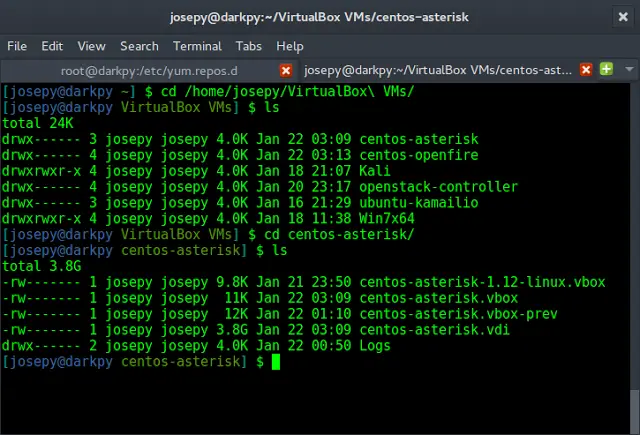Viewport: 640px width, 435px height.
Task: Click the '9.8K' file size value
Action: [x=232, y=282]
